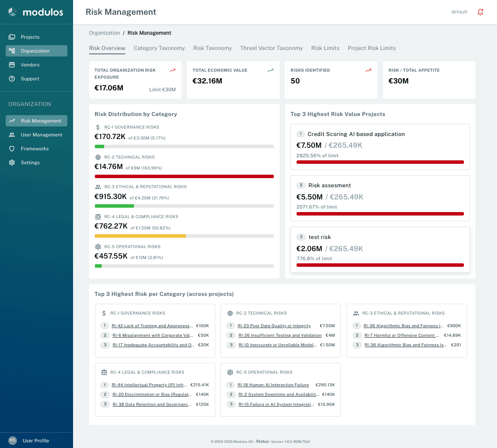The height and width of the screenshot is (448, 497).
Task: Open the default workspace selector
Action: pos(459,12)
